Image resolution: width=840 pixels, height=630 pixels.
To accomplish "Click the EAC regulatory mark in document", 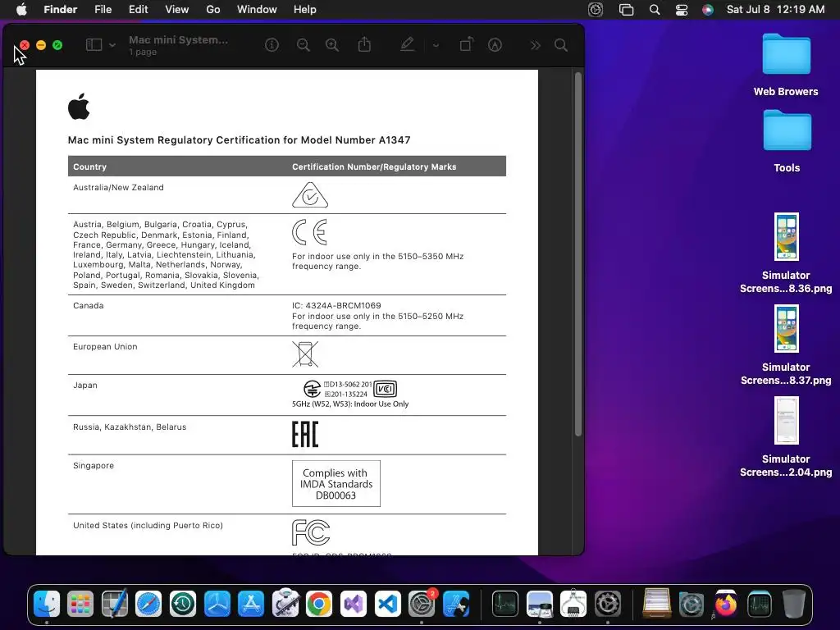I will [x=305, y=434].
